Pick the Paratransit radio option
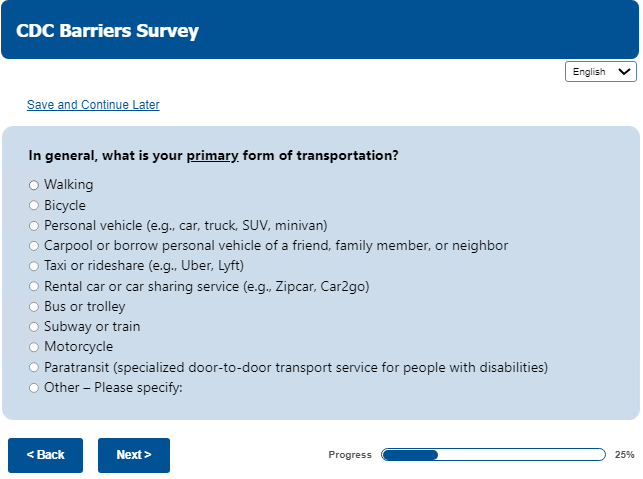The width and height of the screenshot is (643, 479). coord(34,368)
